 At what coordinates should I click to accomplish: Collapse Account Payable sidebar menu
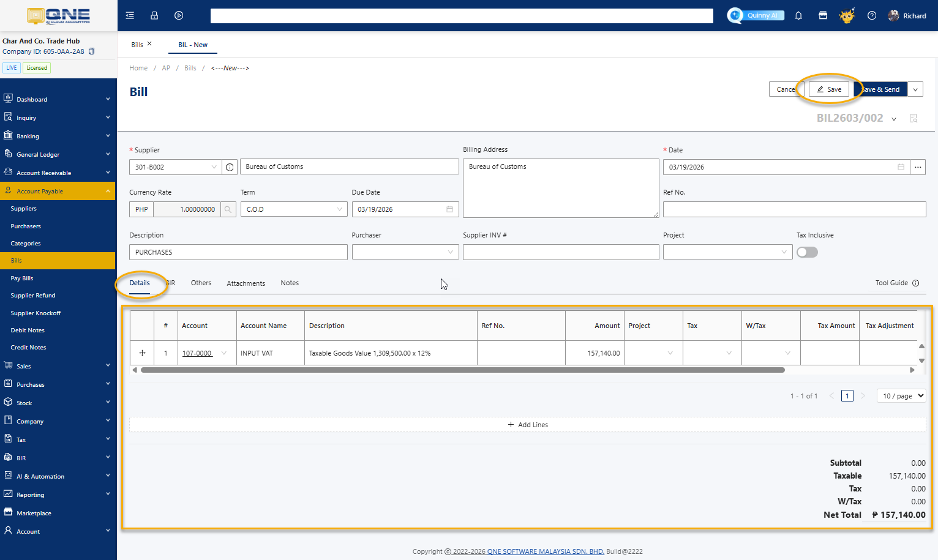[58, 191]
